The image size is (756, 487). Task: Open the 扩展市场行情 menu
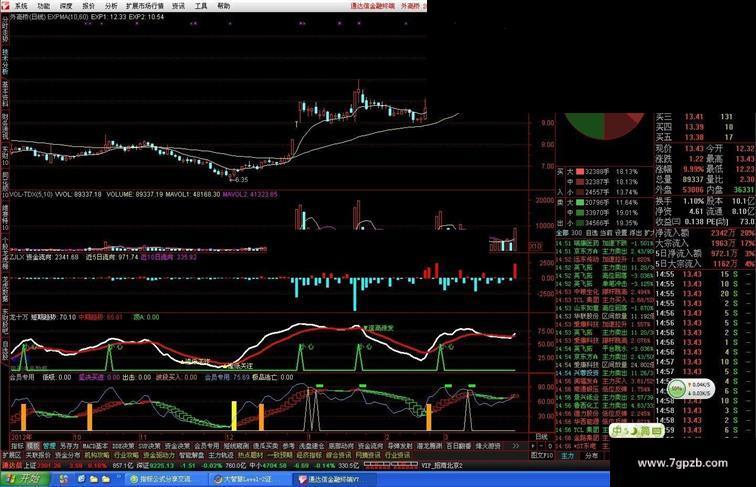[145, 6]
